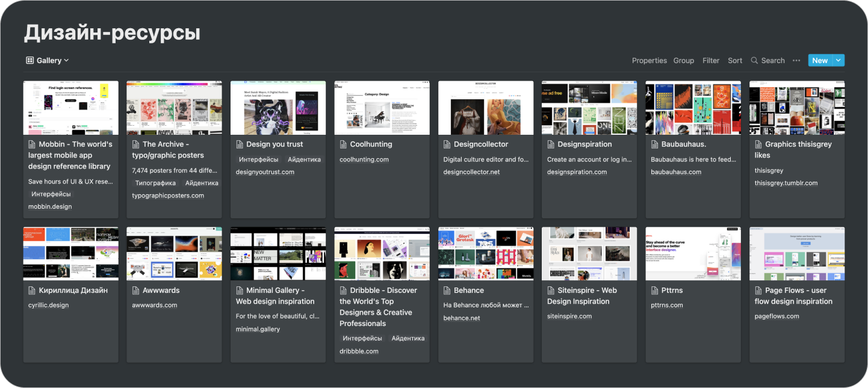Click the Mobbin page icon

coord(32,144)
